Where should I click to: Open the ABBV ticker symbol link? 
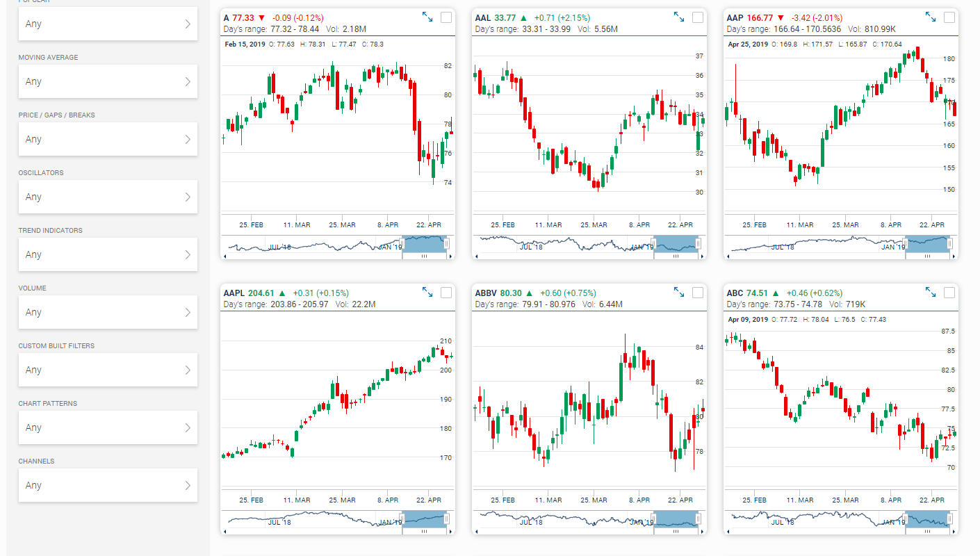pos(487,293)
